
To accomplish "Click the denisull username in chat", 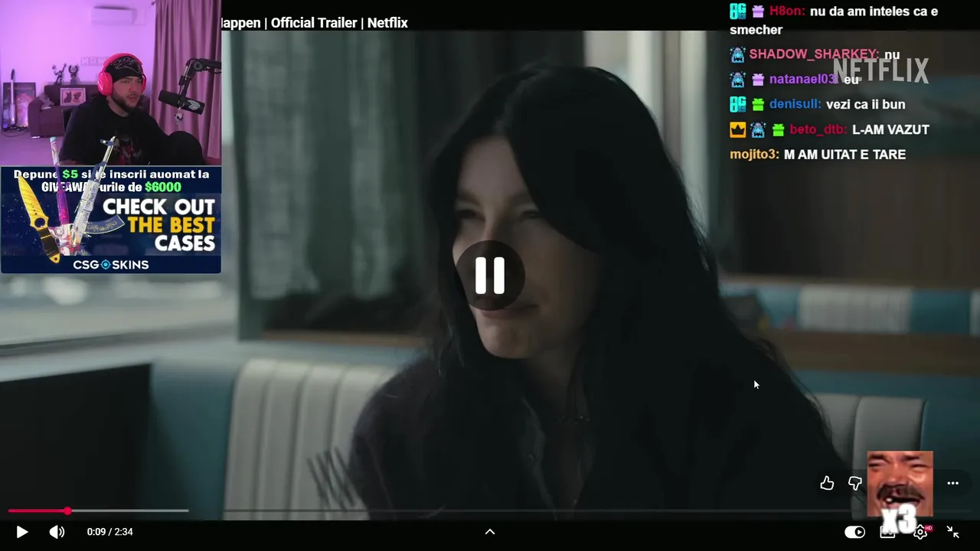I will (795, 104).
